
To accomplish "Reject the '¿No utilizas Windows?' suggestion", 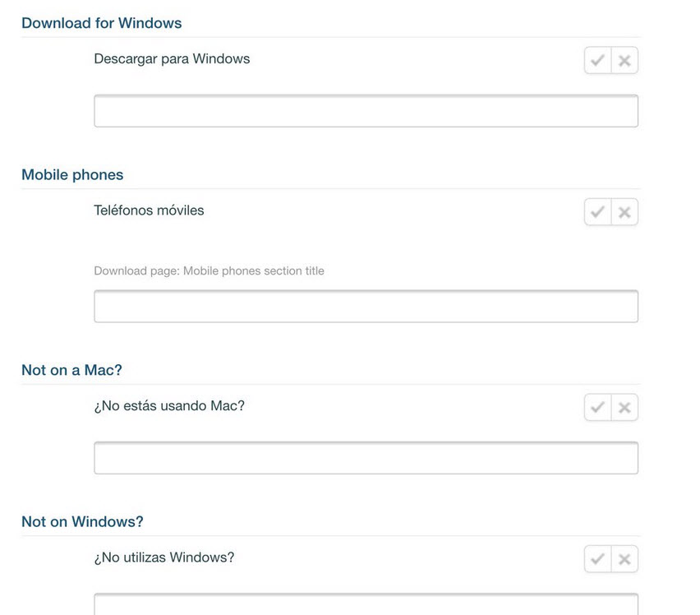I will pos(624,559).
